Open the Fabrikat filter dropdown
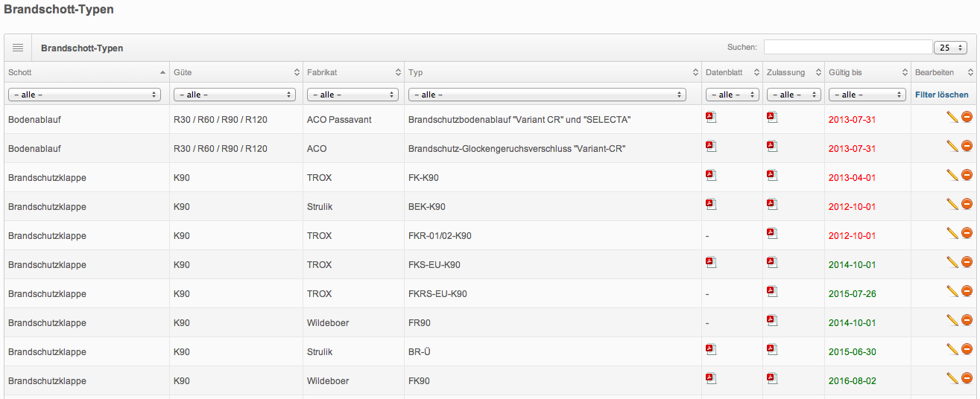 [x=354, y=95]
